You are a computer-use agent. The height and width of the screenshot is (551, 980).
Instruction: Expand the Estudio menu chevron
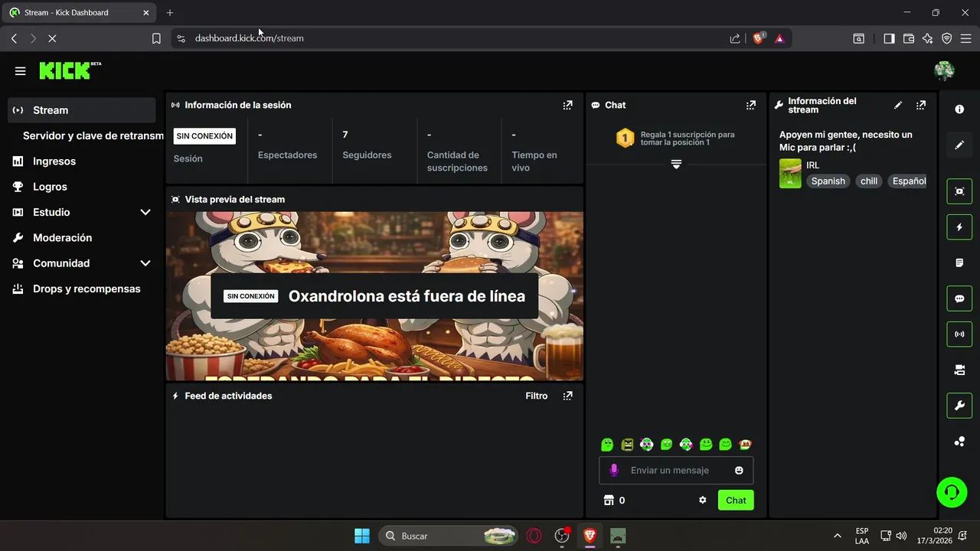click(x=145, y=212)
